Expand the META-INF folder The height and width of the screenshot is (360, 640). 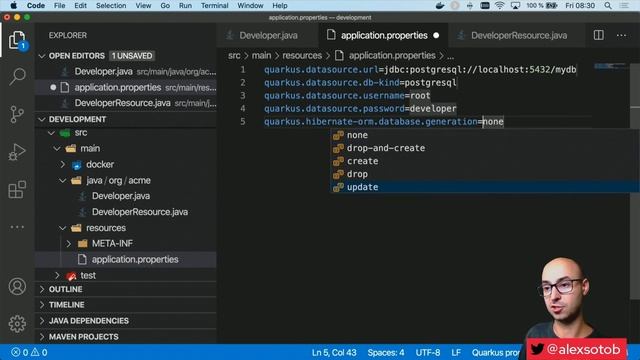[x=69, y=244]
